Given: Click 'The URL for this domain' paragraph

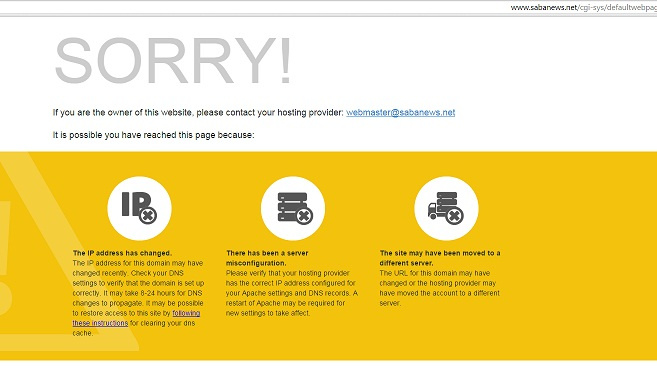Looking at the screenshot, I should (440, 288).
